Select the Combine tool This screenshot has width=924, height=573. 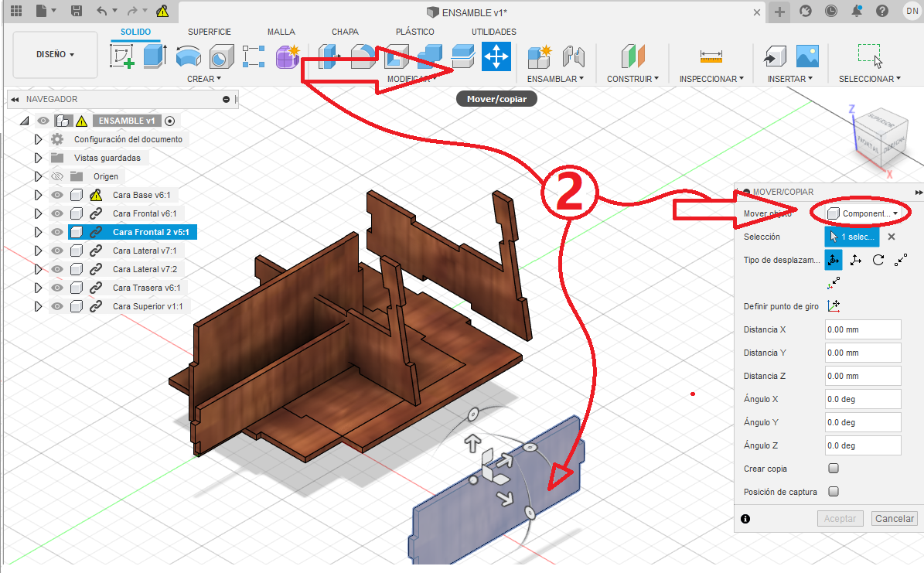pyautogui.click(x=430, y=57)
